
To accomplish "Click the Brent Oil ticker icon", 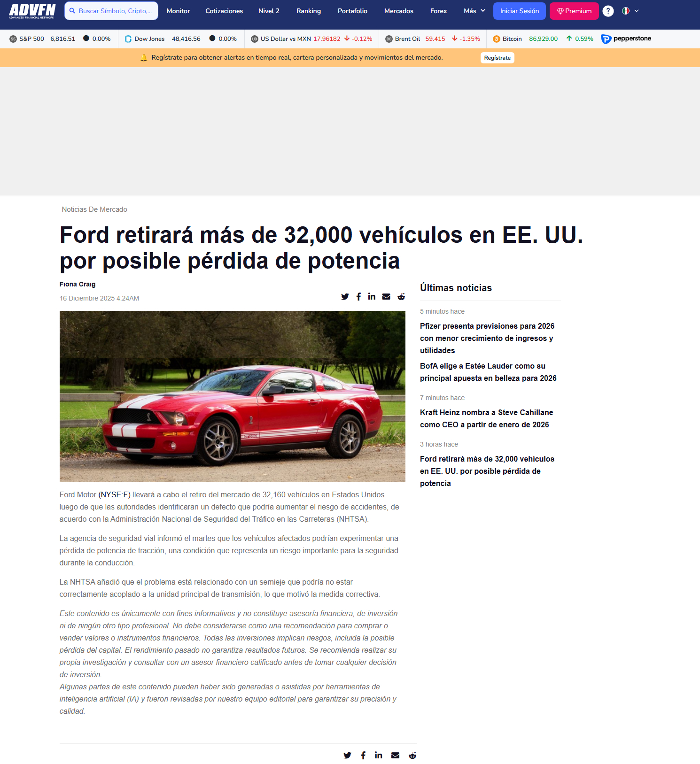I will [389, 39].
